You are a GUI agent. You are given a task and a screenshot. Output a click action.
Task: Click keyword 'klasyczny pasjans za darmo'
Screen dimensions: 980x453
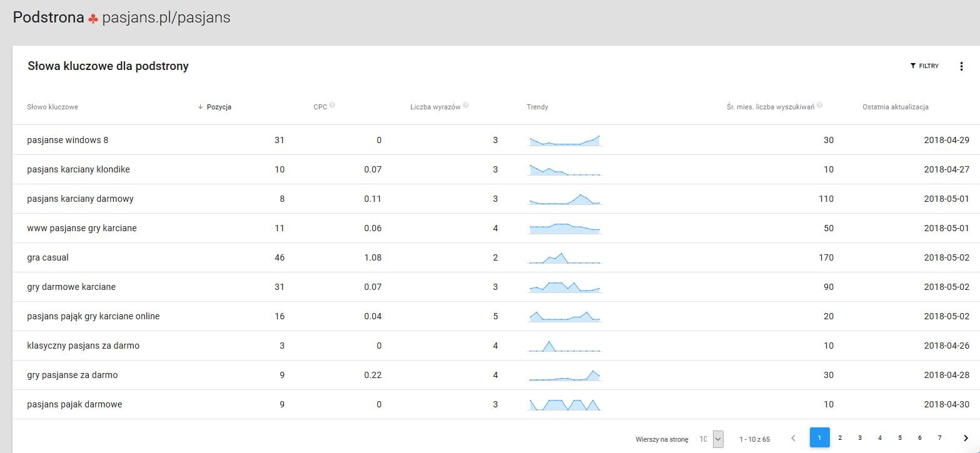point(84,346)
